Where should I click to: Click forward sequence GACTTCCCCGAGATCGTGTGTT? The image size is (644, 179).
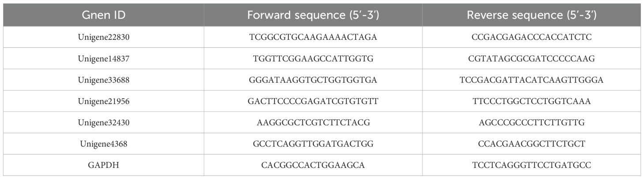pos(313,101)
